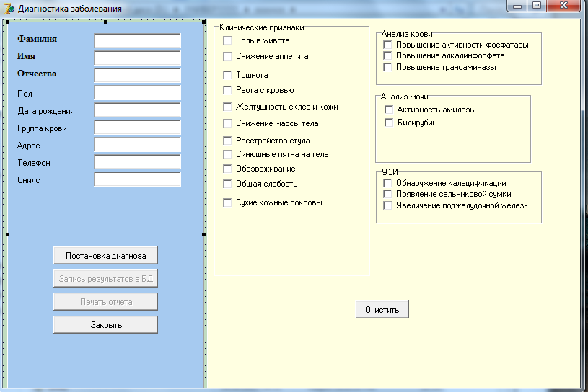Mark the Расстройство стула checkbox
The width and height of the screenshot is (588, 392).
(x=227, y=141)
